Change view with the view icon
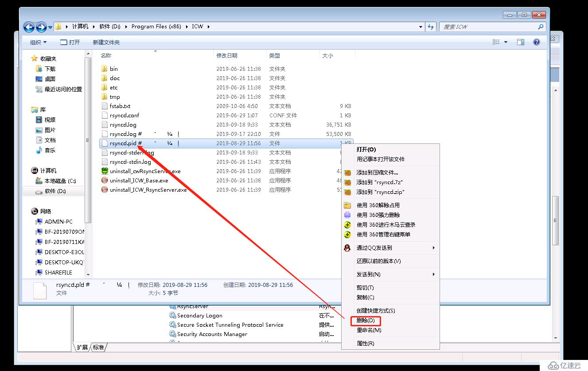This screenshot has width=588, height=371. tap(496, 42)
